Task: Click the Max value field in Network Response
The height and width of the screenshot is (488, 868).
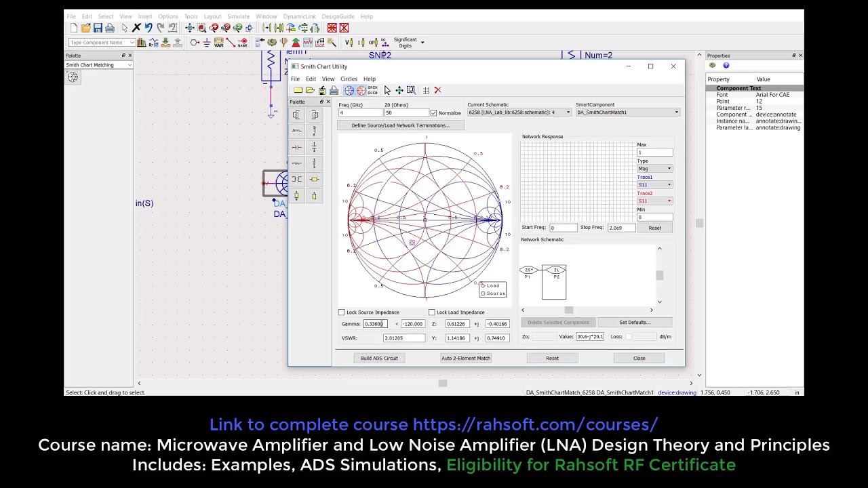Action: pos(654,152)
